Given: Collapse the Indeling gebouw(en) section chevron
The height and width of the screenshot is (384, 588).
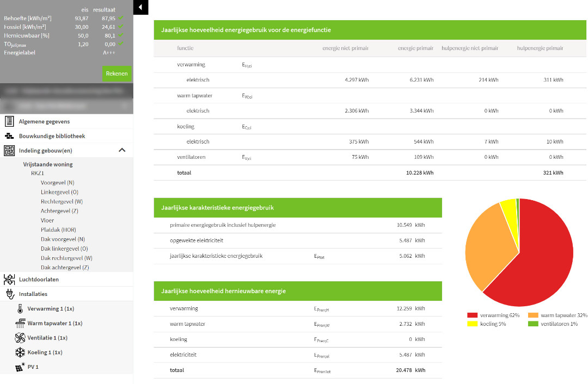Looking at the screenshot, I should (122, 151).
